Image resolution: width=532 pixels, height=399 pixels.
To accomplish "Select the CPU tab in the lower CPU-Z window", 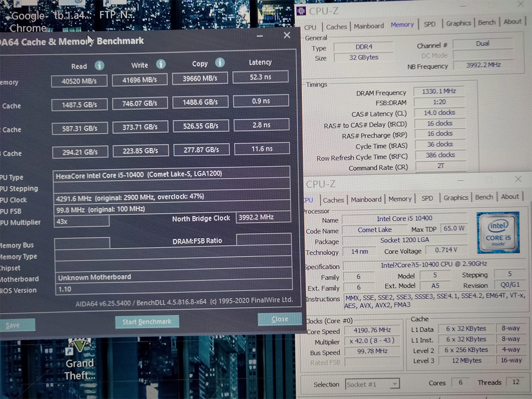I will [x=308, y=200].
